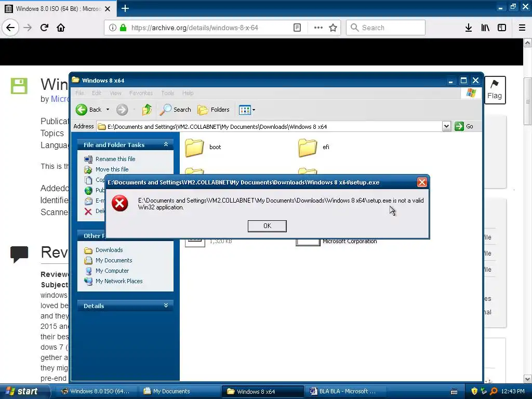The height and width of the screenshot is (399, 532).
Task: Open the Firefox downloads arrow
Action: tap(469, 28)
